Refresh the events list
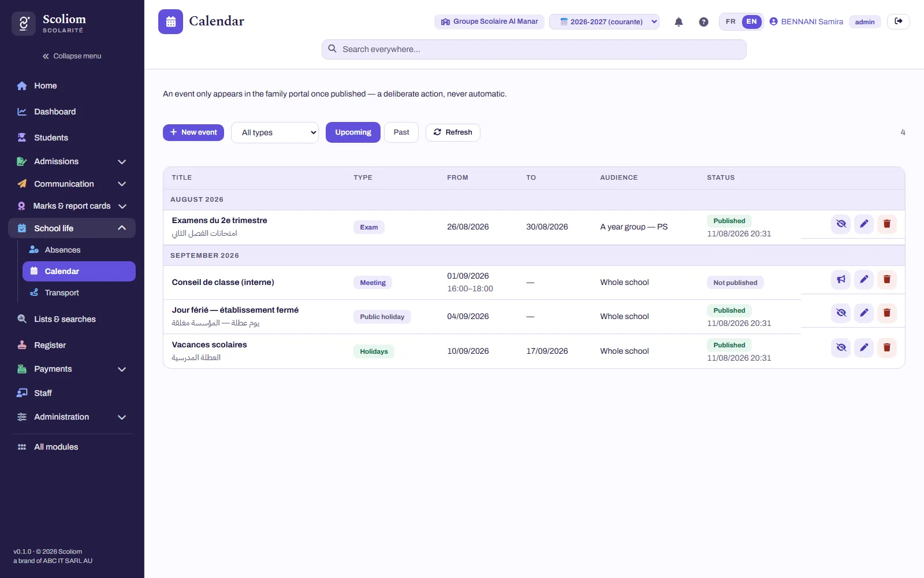Viewport: 924px width, 578px height. pos(453,132)
